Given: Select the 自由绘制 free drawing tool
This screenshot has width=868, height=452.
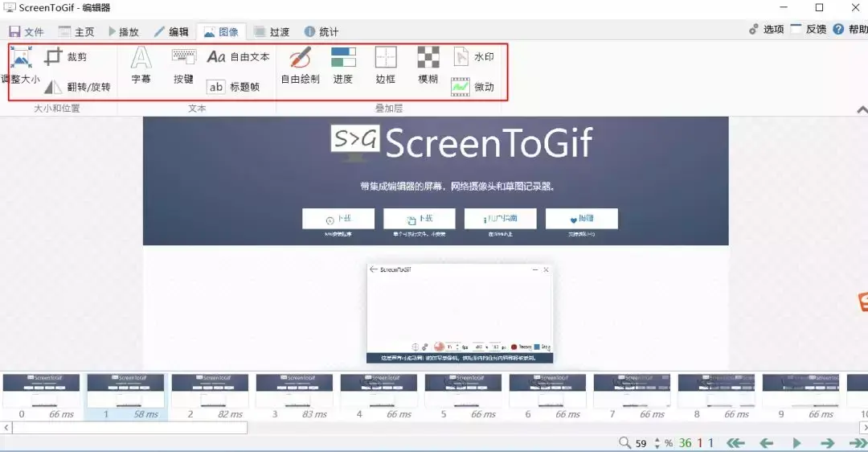Looking at the screenshot, I should (x=300, y=65).
